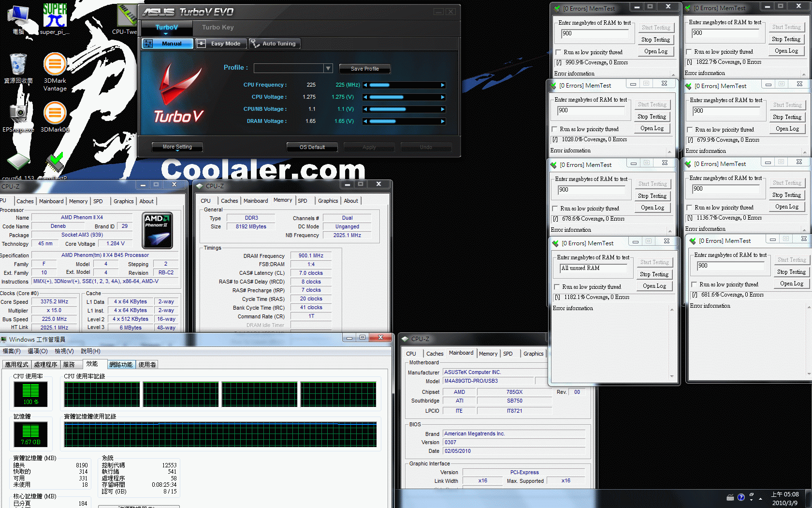Screen dimensions: 812x508
Task: Click the MemTest icon at 990.9% Coverage window
Action: point(557,9)
